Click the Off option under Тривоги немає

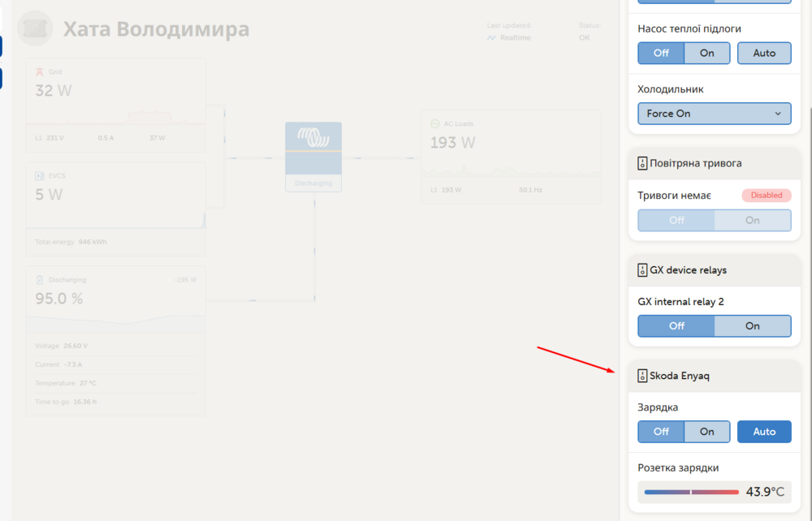click(676, 221)
